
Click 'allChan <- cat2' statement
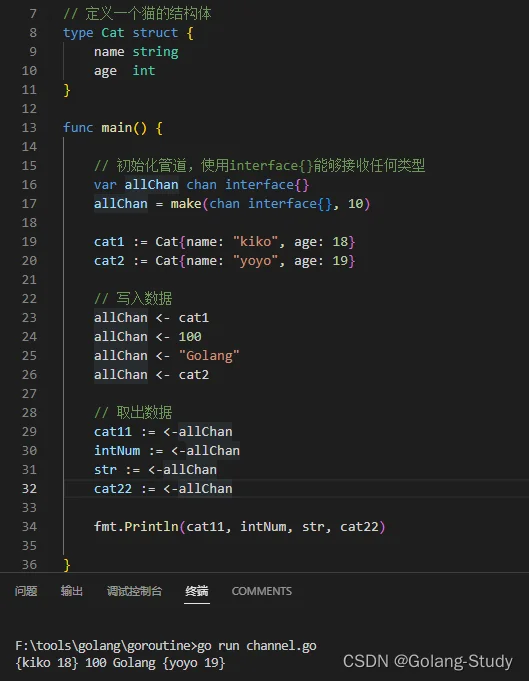coord(152,375)
